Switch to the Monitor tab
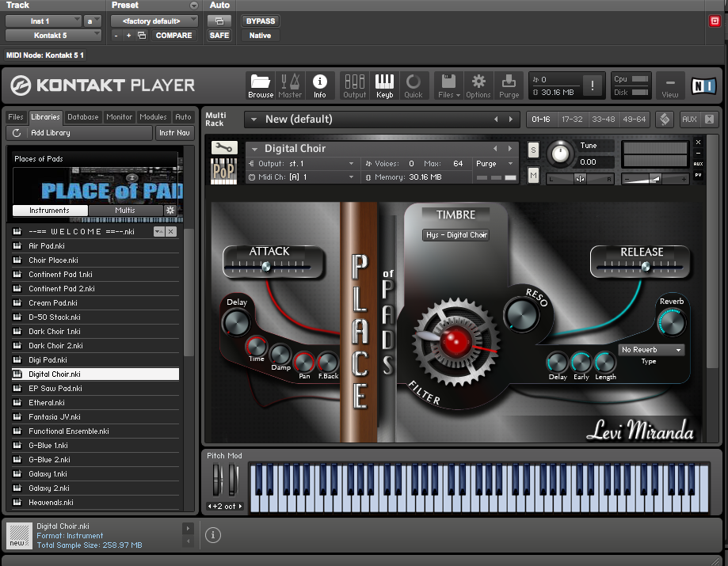This screenshot has width=728, height=566. point(120,117)
